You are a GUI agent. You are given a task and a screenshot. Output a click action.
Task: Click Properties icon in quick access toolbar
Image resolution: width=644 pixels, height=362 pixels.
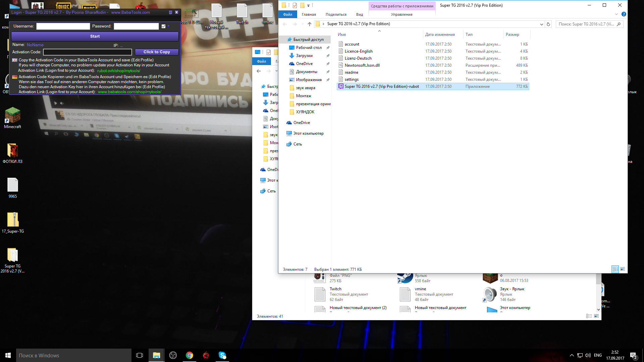295,5
